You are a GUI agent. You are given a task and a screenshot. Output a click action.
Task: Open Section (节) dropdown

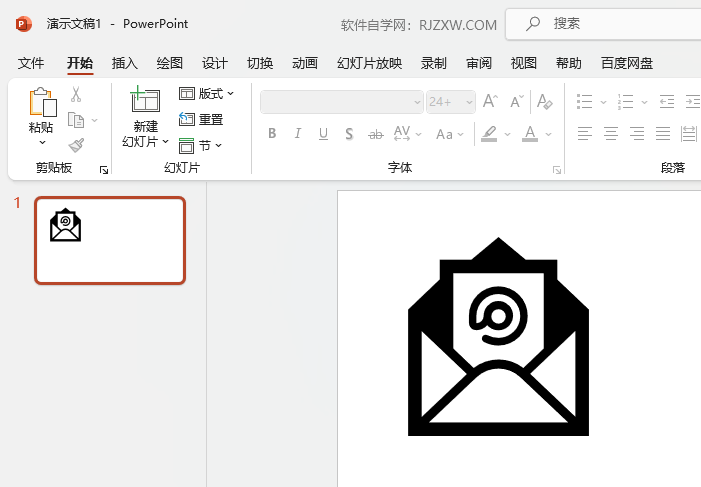point(201,145)
